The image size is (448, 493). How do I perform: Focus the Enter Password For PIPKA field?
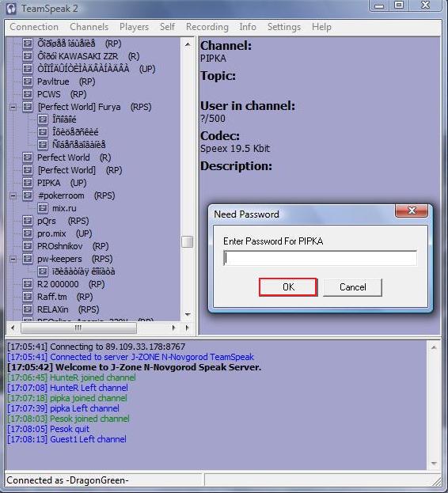click(x=320, y=258)
